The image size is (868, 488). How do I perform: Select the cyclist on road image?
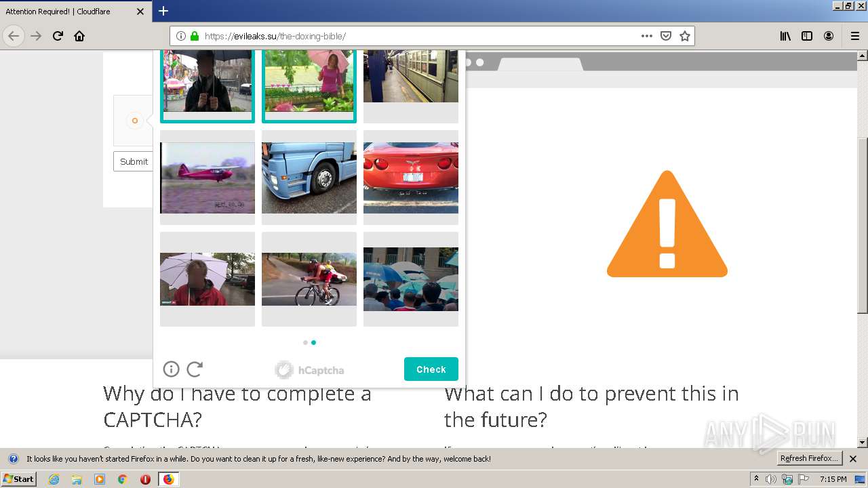pyautogui.click(x=309, y=279)
